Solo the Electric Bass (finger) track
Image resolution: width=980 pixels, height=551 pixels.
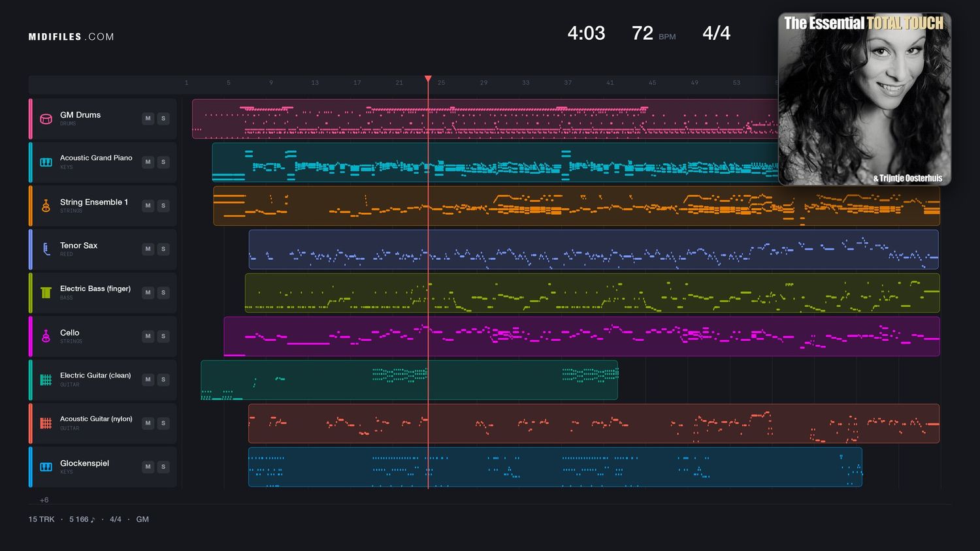tap(163, 292)
